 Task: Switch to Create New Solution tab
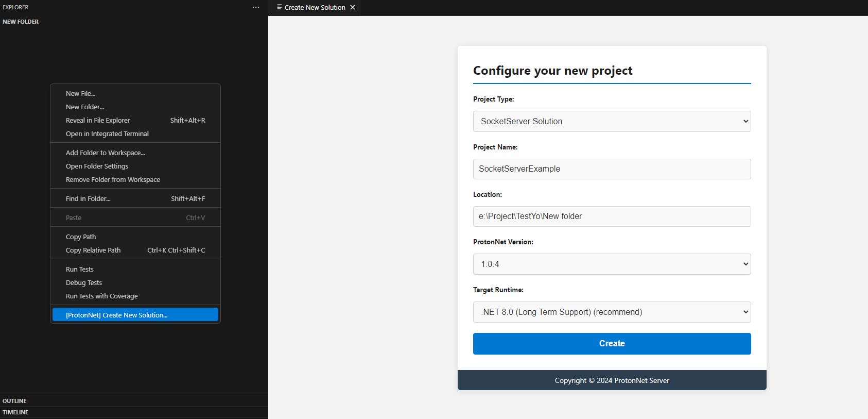(315, 8)
